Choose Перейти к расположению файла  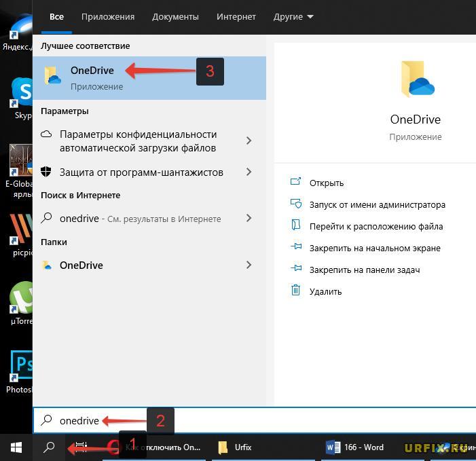[376, 226]
